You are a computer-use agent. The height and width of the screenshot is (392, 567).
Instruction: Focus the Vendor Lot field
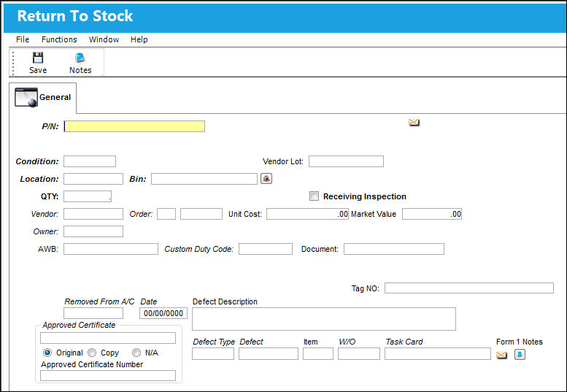pos(346,161)
